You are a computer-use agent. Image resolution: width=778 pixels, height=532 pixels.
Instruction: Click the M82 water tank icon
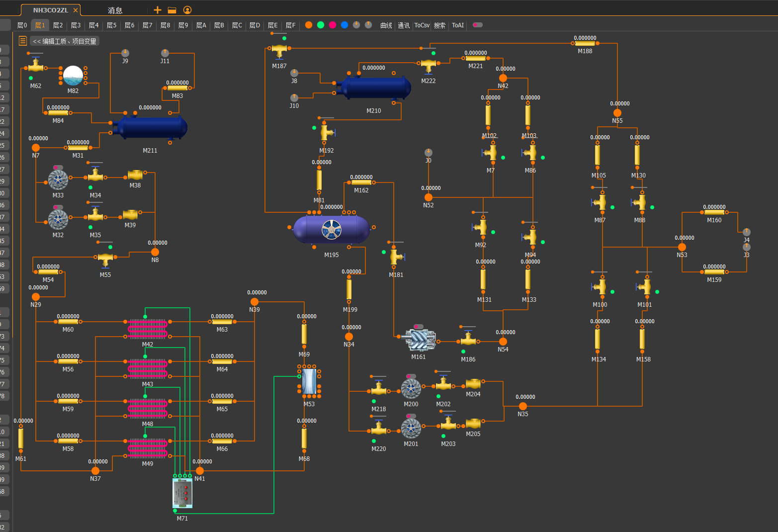tap(73, 76)
